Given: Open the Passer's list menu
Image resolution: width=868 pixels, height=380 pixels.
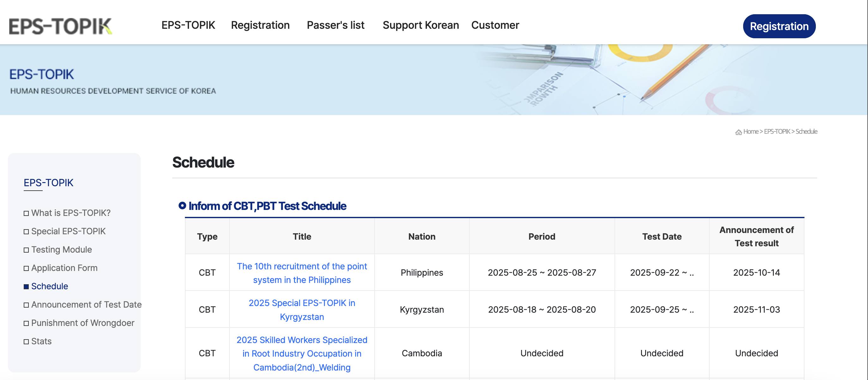Looking at the screenshot, I should coord(336,25).
